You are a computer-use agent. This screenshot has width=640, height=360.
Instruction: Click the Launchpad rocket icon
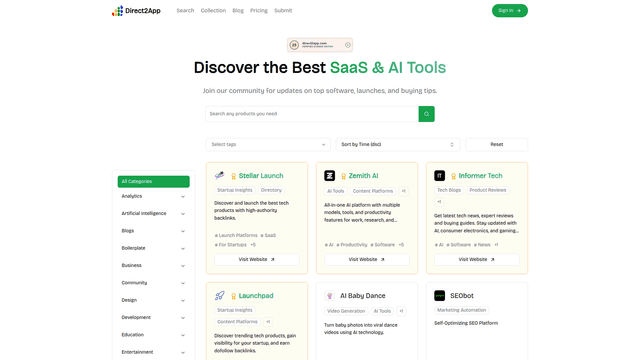(220, 296)
